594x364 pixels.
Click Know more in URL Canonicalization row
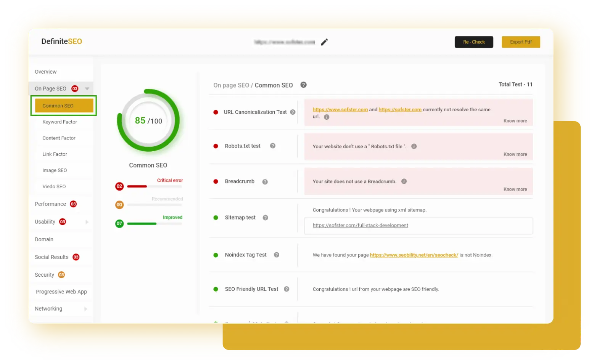(515, 121)
